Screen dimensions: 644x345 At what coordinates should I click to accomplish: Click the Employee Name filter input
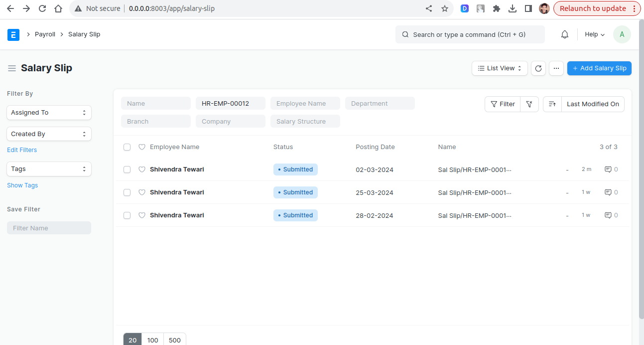coord(305,103)
